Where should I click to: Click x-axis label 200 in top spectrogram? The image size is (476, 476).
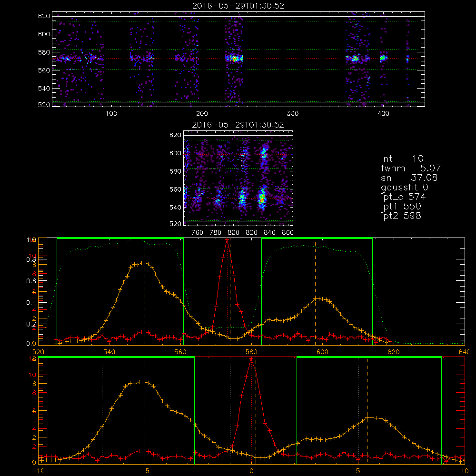(202, 114)
